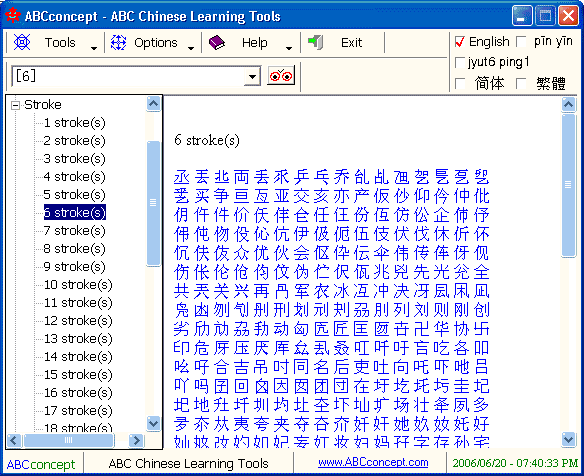The width and height of the screenshot is (584, 476).
Task: Open the Tools menu
Action: tap(60, 42)
